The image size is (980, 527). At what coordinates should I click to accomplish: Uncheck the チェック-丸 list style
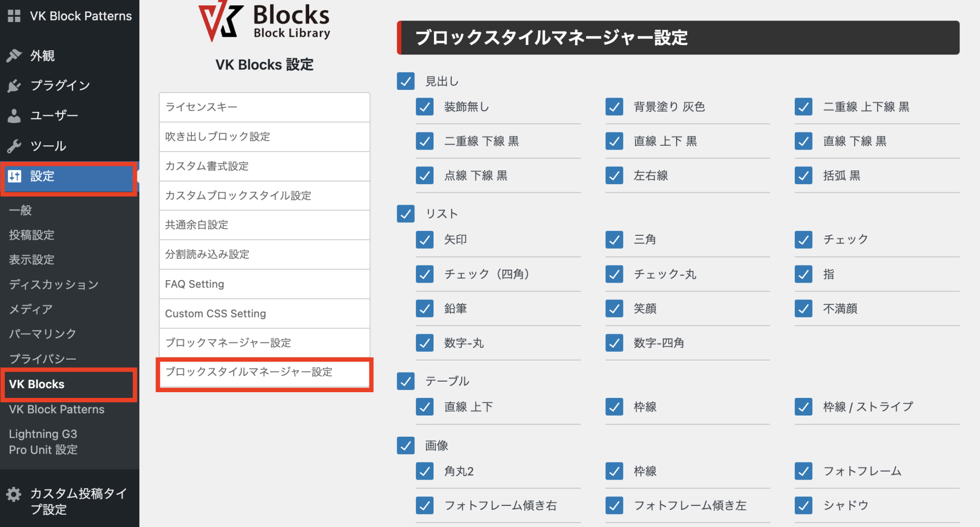click(x=614, y=274)
